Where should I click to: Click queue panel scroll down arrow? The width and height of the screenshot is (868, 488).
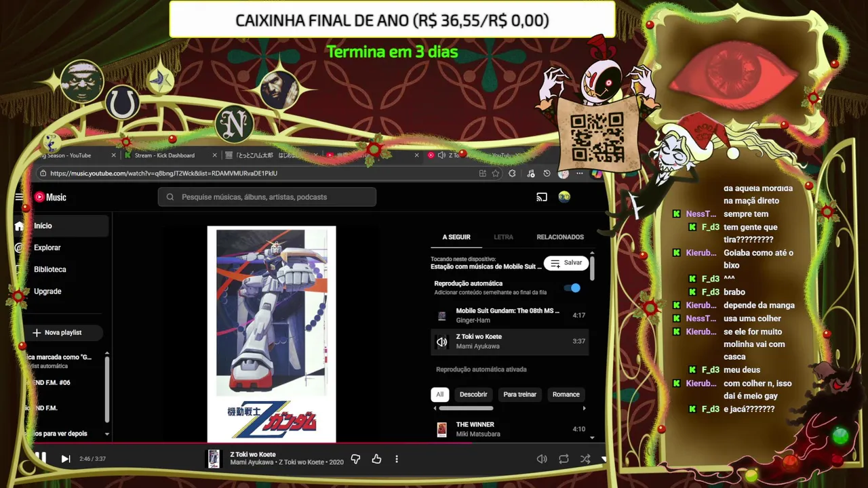[x=592, y=438]
